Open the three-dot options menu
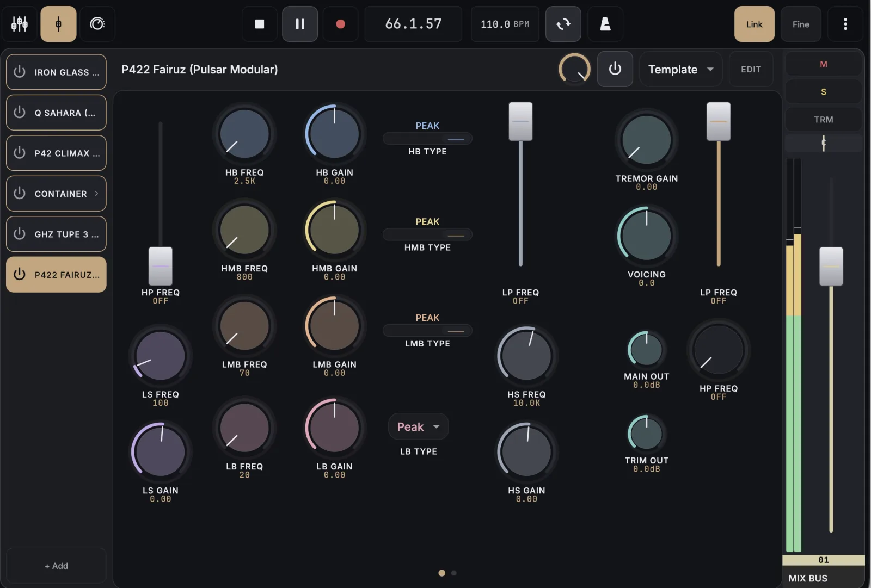871x588 pixels. click(x=845, y=24)
